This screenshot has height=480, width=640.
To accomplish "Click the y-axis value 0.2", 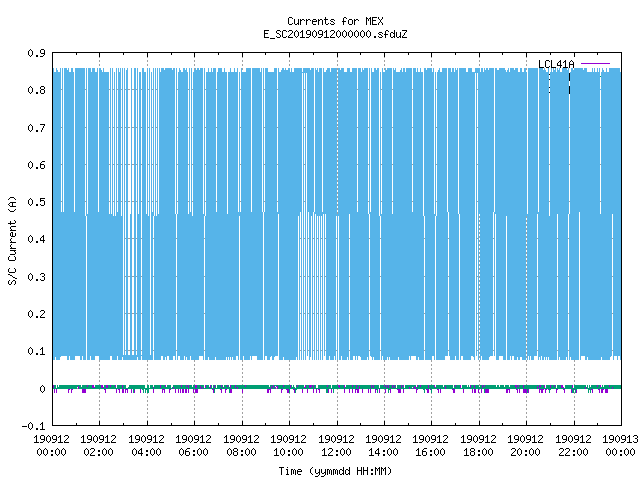I will pyautogui.click(x=36, y=314).
